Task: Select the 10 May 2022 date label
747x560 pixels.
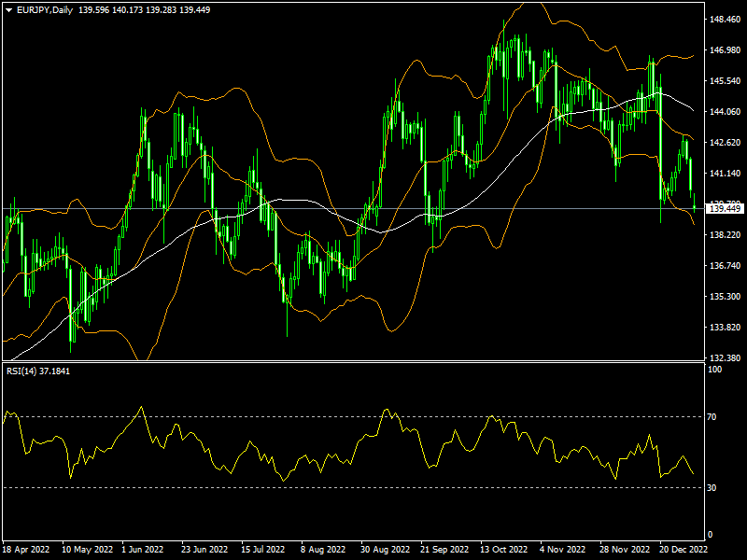Action: (87, 550)
